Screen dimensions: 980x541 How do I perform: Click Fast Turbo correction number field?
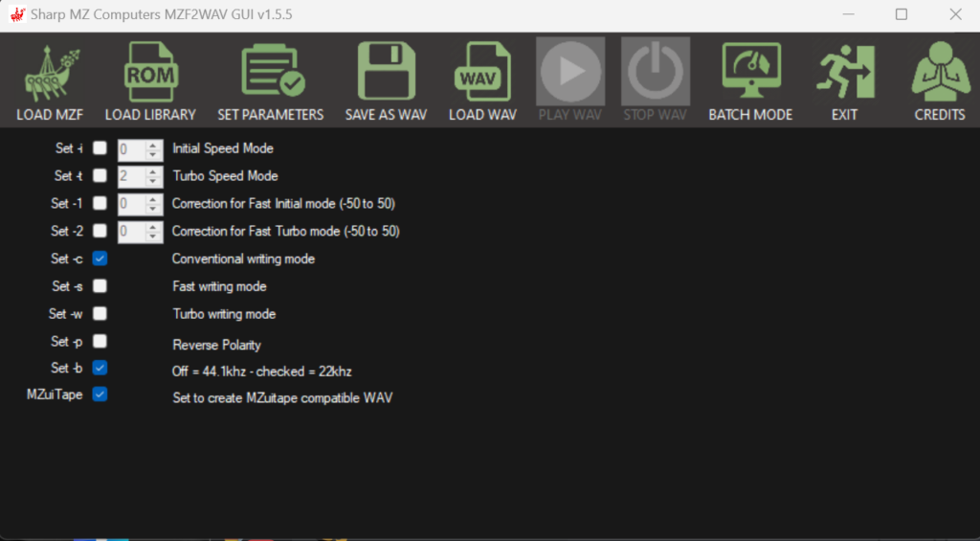pos(130,231)
